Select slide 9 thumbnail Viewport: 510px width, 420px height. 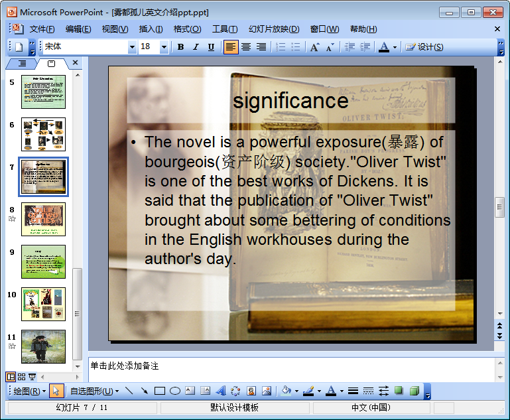pos(43,261)
